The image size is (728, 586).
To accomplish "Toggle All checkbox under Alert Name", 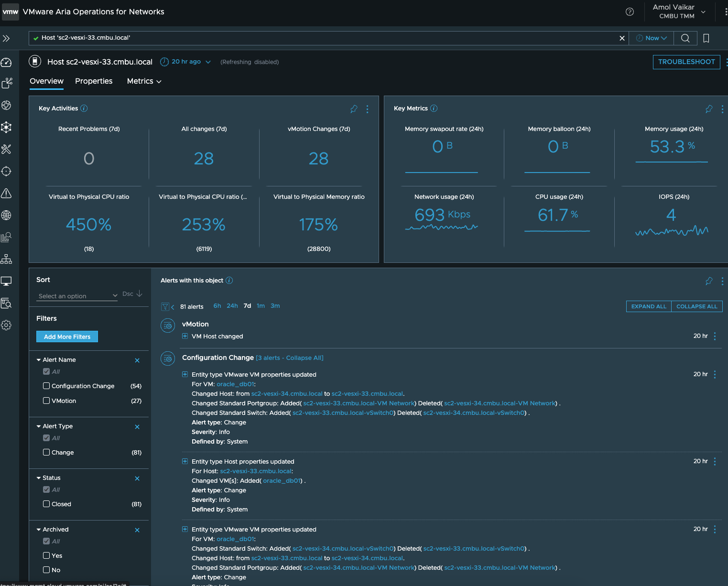I will click(46, 371).
